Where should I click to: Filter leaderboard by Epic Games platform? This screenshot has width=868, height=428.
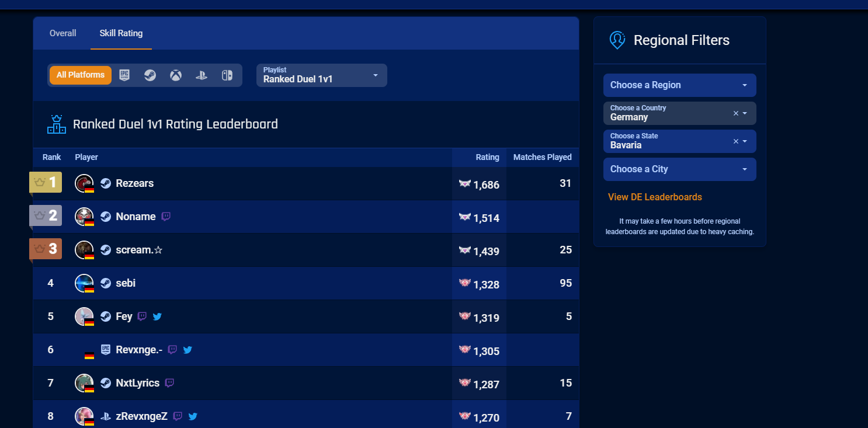[124, 75]
